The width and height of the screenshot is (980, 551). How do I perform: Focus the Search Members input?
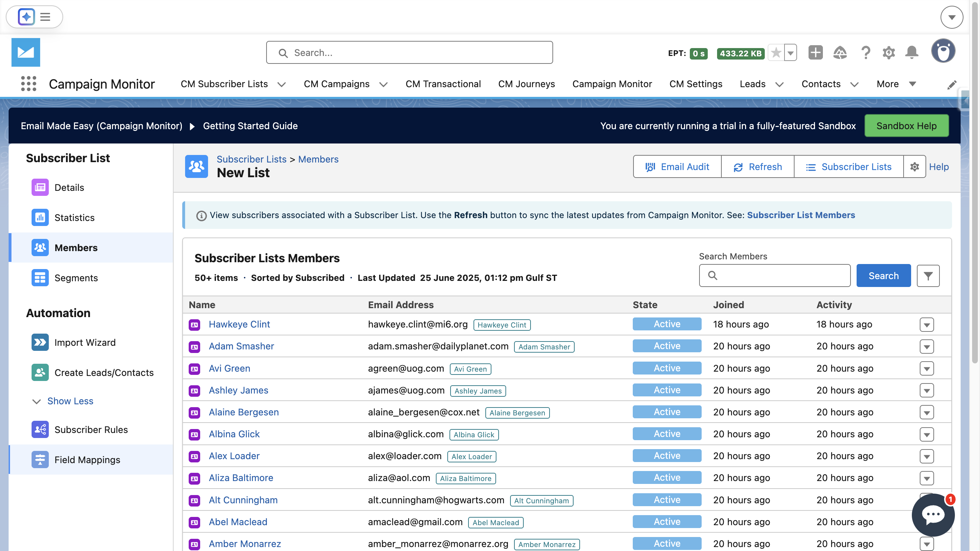click(x=774, y=276)
